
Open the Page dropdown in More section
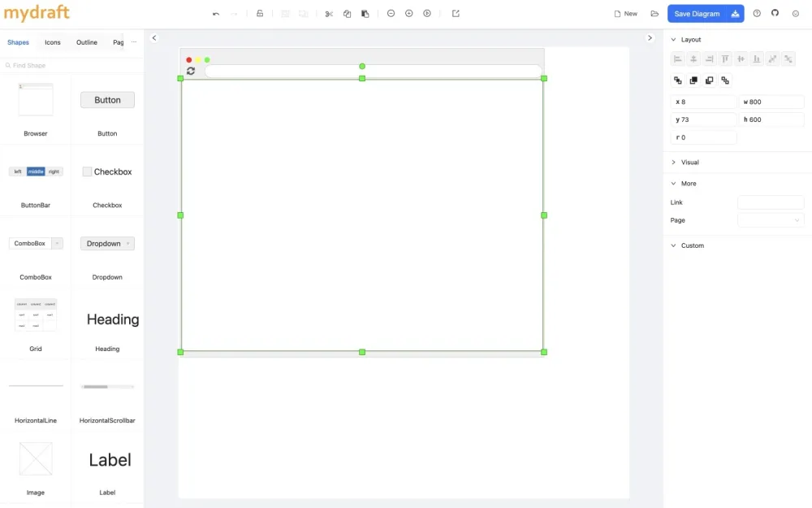point(770,219)
